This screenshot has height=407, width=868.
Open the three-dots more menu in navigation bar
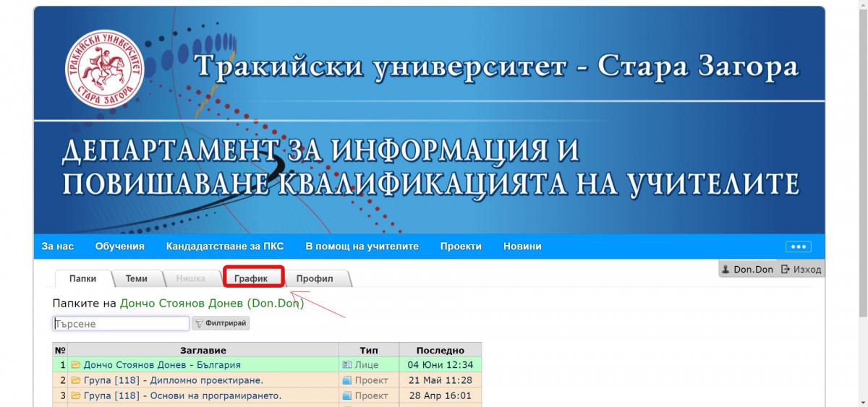799,247
